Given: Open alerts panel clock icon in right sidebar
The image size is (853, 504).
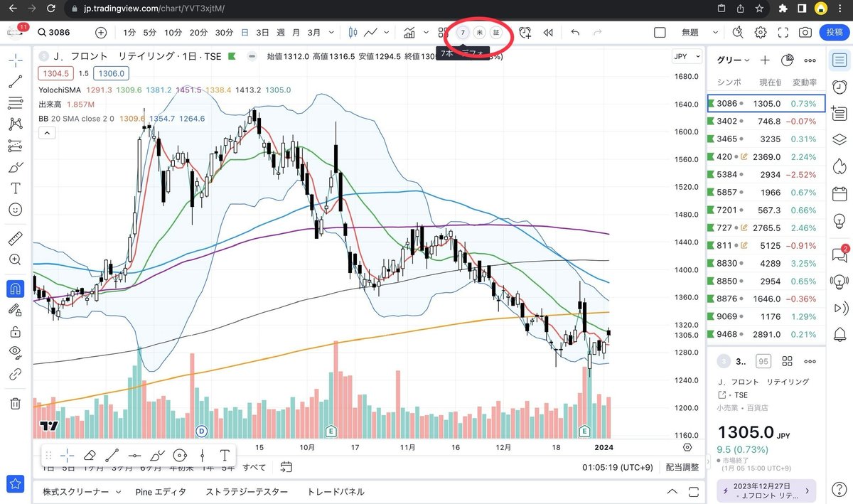Looking at the screenshot, I should [839, 87].
